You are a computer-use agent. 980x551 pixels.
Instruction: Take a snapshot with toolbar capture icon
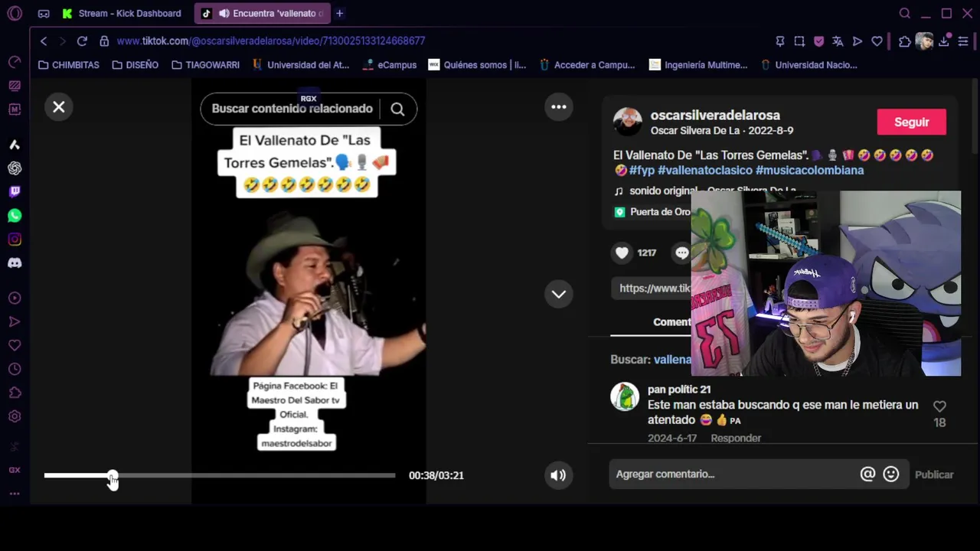click(x=799, y=41)
